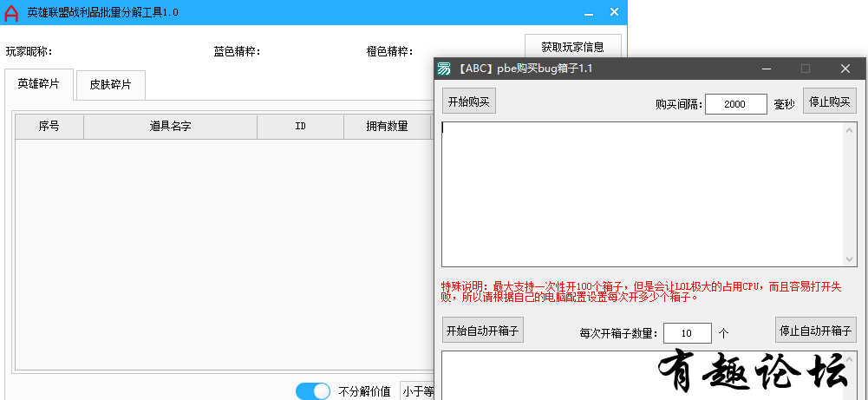Click the purchase log scrollbar up arrow
This screenshot has width=868, height=400.
[x=850, y=129]
